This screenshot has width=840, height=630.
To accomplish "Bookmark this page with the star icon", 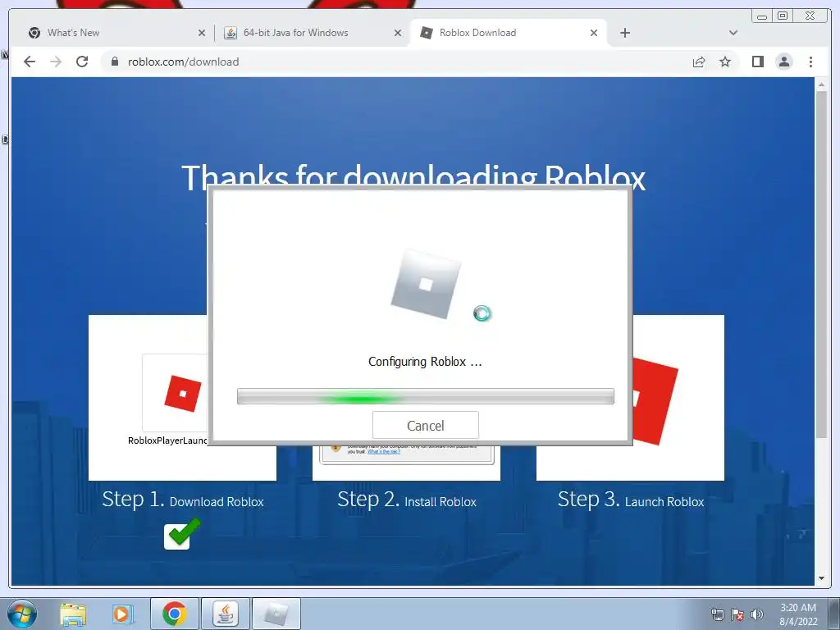I will pos(725,62).
